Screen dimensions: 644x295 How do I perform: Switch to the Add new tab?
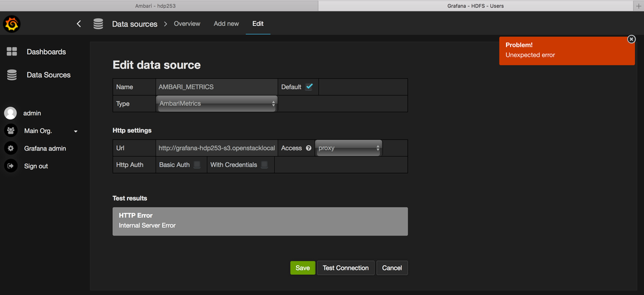point(226,23)
